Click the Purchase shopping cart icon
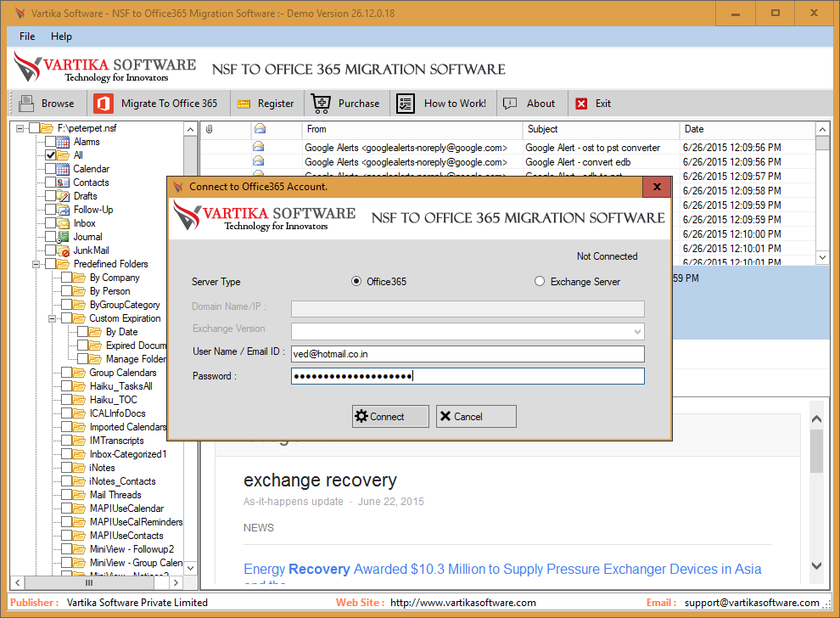Viewport: 840px width, 618px height. (x=321, y=104)
